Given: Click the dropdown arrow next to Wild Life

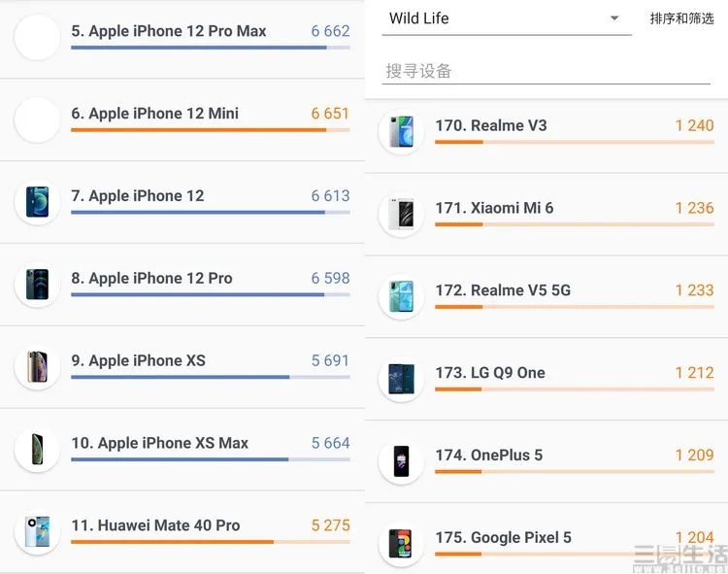Looking at the screenshot, I should pyautogui.click(x=613, y=18).
